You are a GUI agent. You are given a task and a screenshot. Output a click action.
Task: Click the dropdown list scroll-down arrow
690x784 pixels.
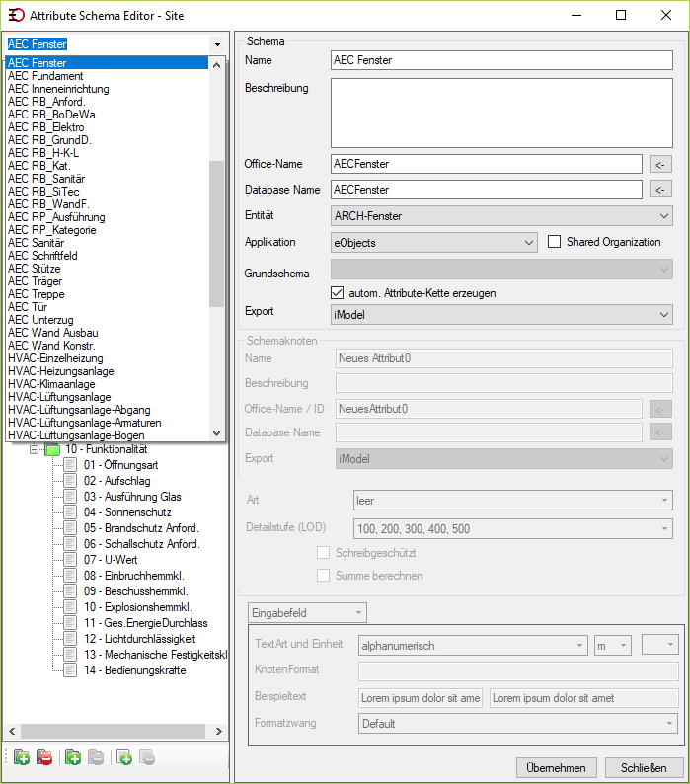[216, 433]
